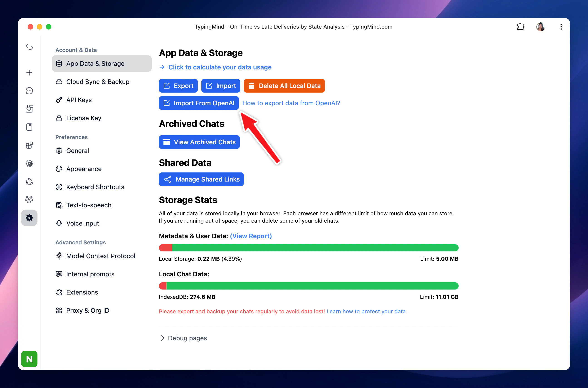The width and height of the screenshot is (588, 388).
Task: Open Model Context Protocol settings
Action: (x=101, y=256)
